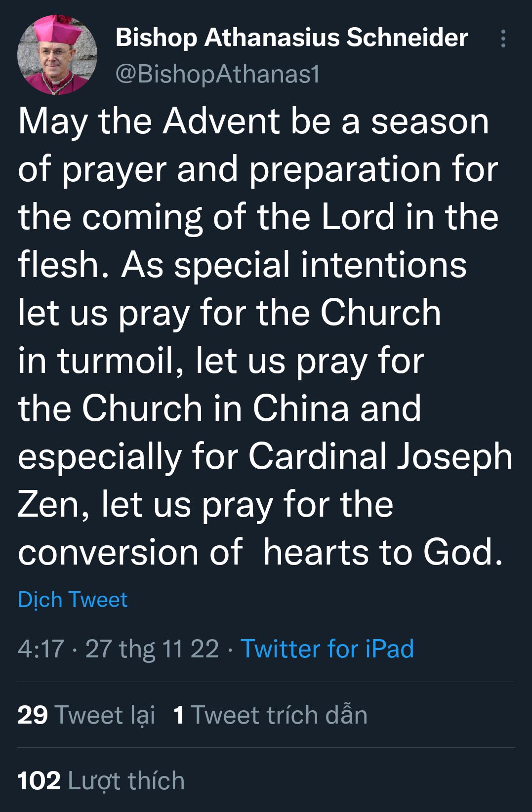Open Bishop Athanasius Schneider's profile picture
Screen dimensions: 532x812
(x=57, y=55)
